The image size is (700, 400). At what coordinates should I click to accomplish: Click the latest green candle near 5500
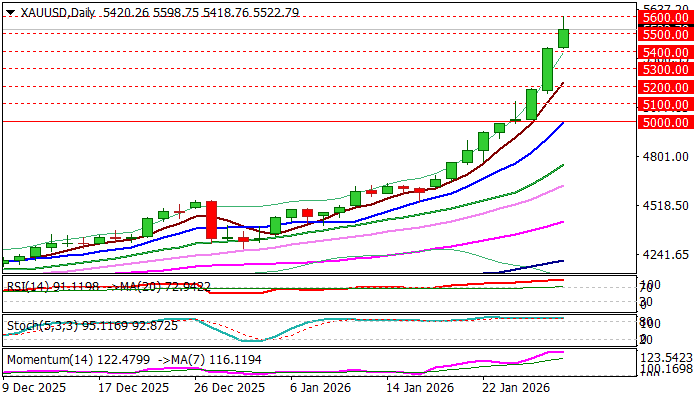(563, 37)
